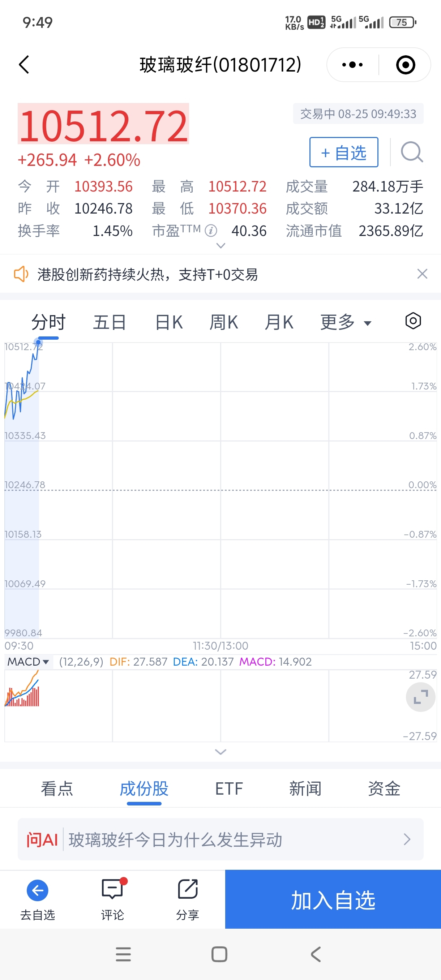Viewport: 441px width, 980px height.
Task: Open chart settings hexagon icon
Action: (x=413, y=321)
